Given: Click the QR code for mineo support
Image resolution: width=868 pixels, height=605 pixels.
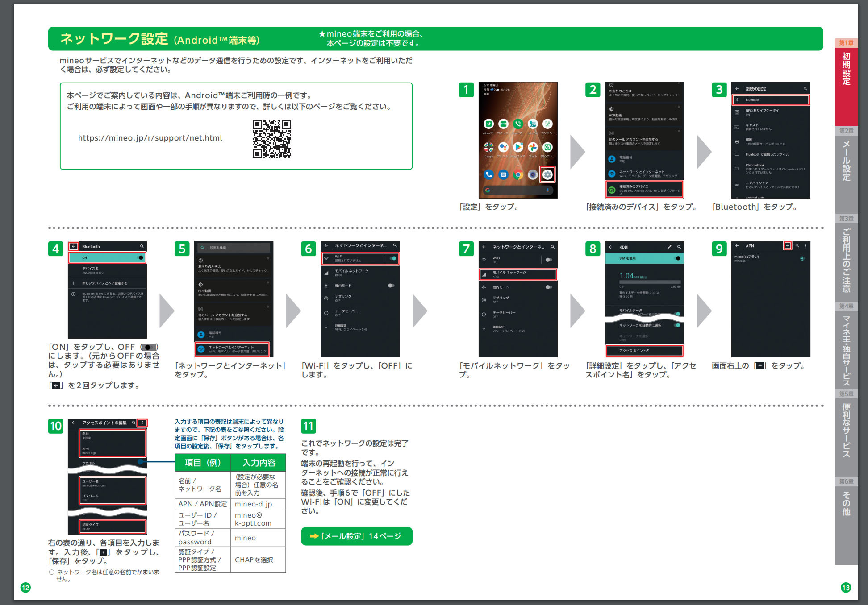Looking at the screenshot, I should 271,138.
